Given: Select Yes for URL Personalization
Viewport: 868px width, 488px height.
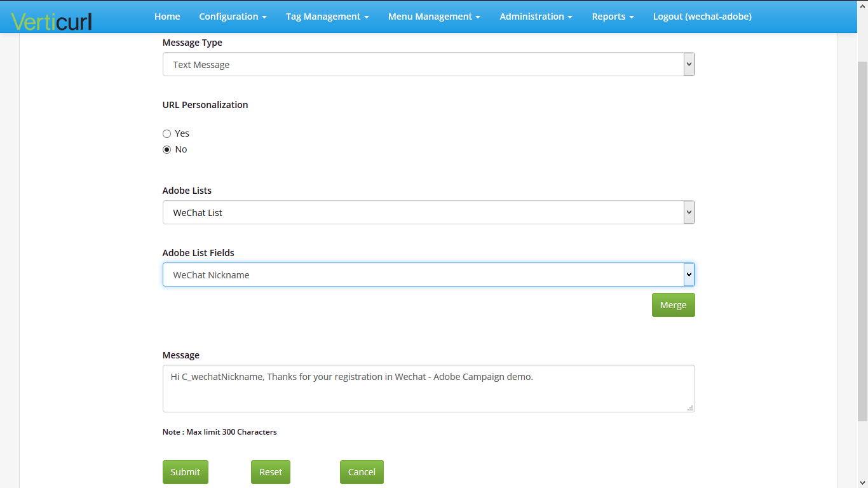Looking at the screenshot, I should tap(166, 133).
